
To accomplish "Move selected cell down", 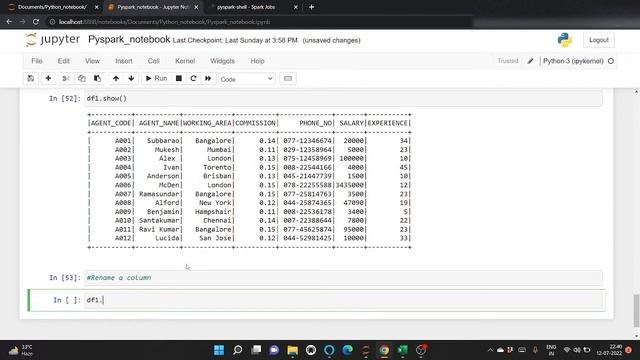I will point(131,78).
